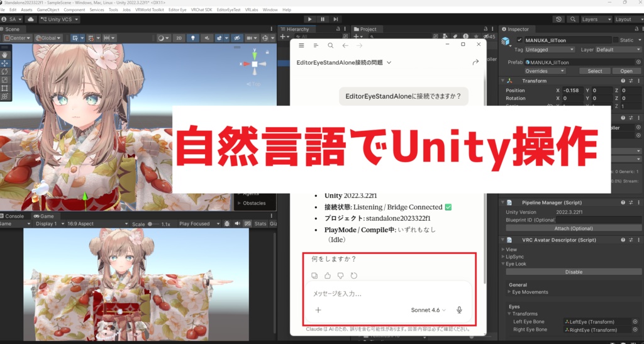Open the Undo History icon
644x344 pixels.
pyautogui.click(x=558, y=19)
